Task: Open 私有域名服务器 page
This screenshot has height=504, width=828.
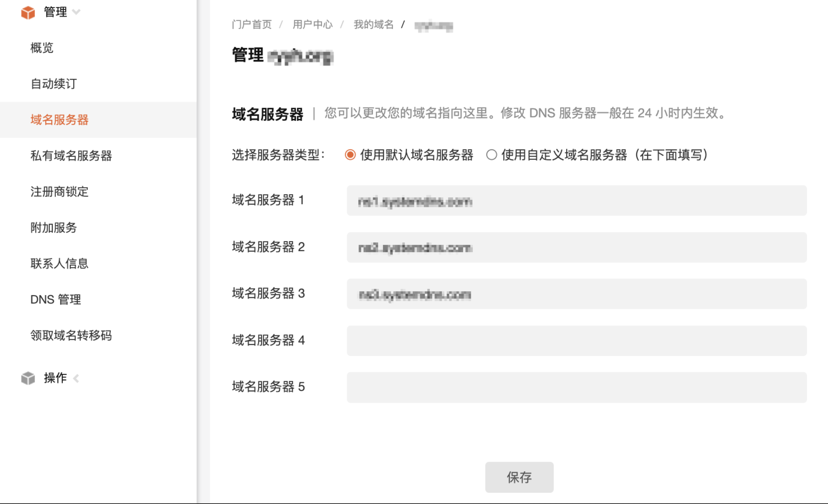Action: click(x=71, y=156)
